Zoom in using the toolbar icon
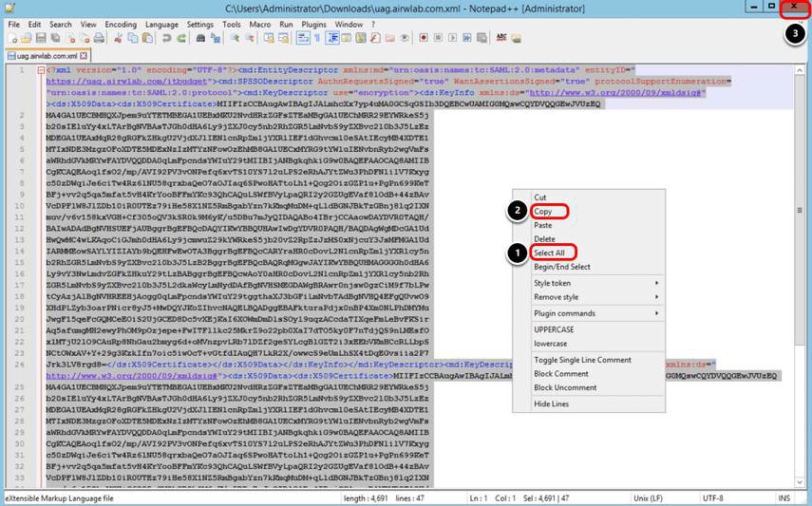This screenshot has height=506, width=812. pos(235,38)
